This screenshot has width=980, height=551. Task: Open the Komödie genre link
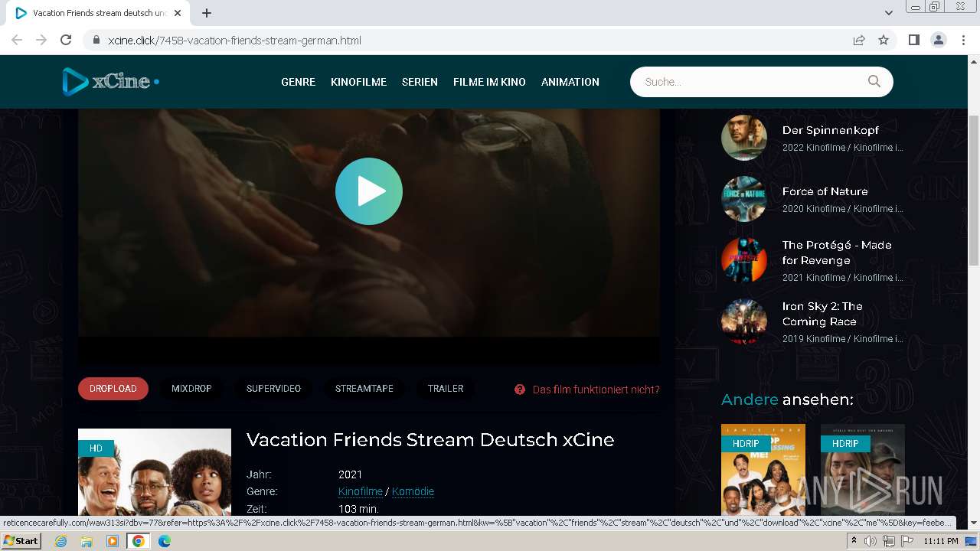click(x=413, y=491)
